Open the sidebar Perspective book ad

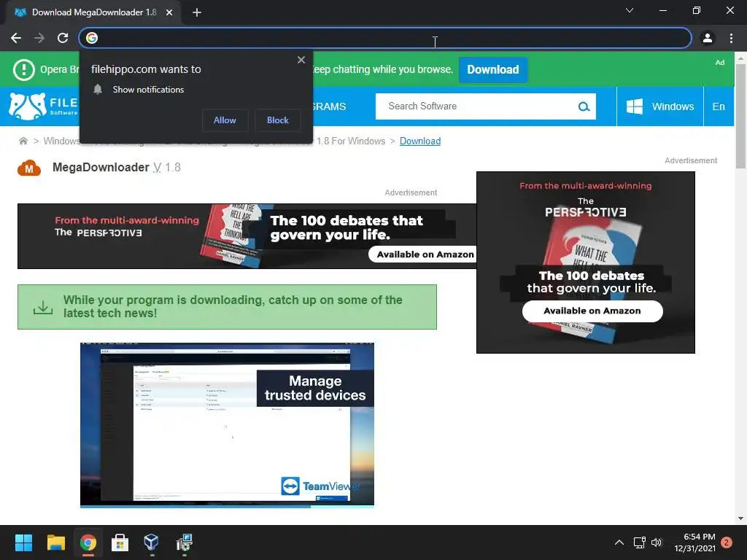pos(586,262)
